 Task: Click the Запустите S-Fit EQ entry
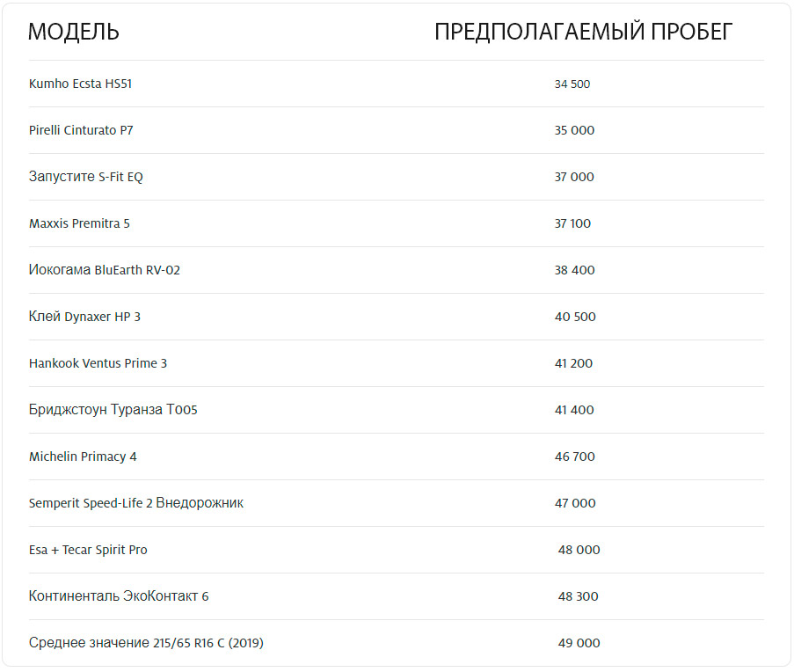pyautogui.click(x=85, y=177)
